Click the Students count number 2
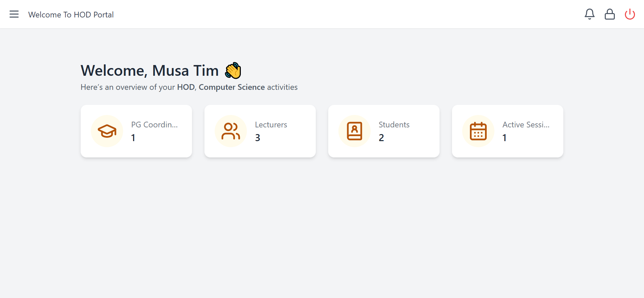Image resolution: width=644 pixels, height=298 pixels. pos(381,138)
